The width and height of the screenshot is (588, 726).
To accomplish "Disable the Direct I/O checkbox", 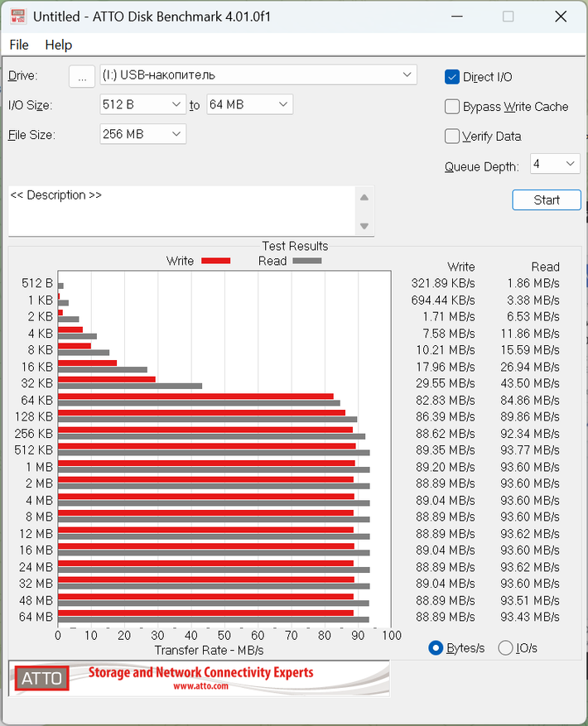I will tap(452, 77).
